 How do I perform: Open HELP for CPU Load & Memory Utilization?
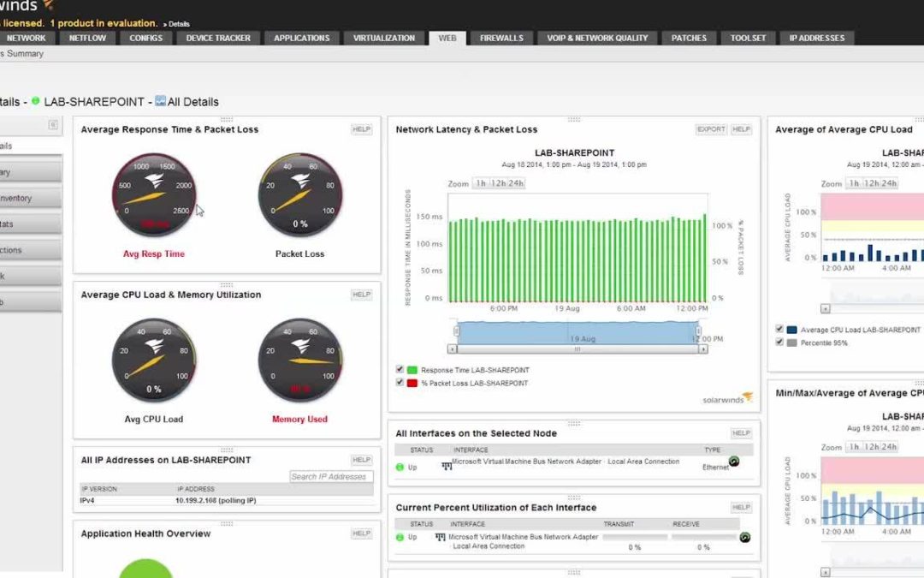coord(361,295)
